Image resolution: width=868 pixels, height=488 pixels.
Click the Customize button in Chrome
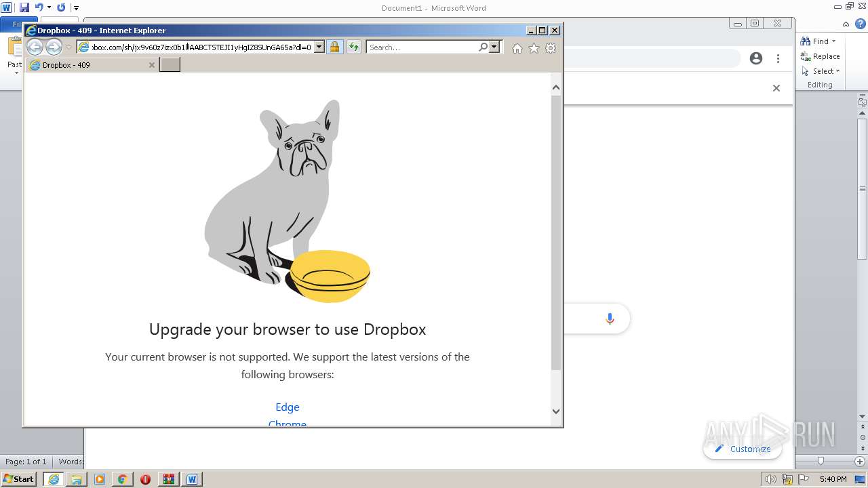pos(743,449)
